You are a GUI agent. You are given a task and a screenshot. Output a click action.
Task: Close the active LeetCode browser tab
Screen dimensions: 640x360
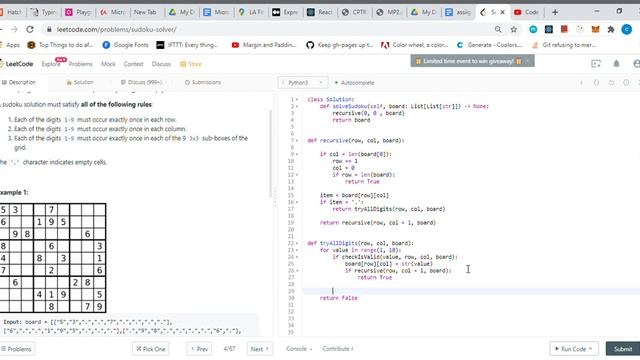coord(502,12)
